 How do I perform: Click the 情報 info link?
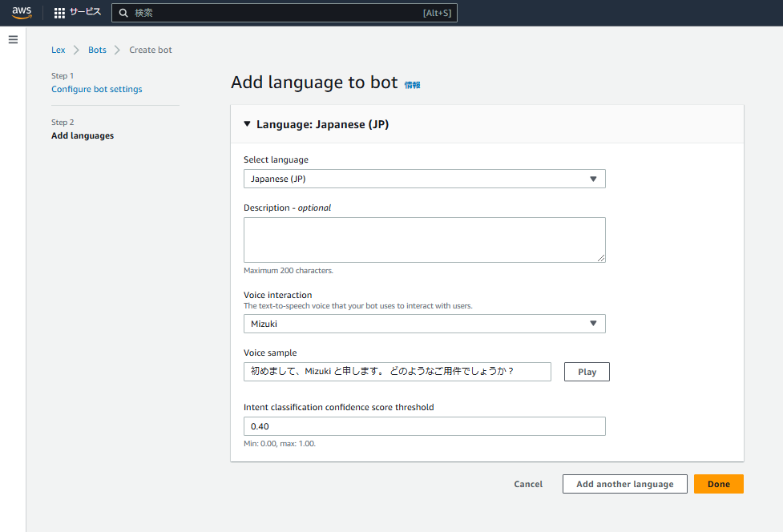point(412,85)
